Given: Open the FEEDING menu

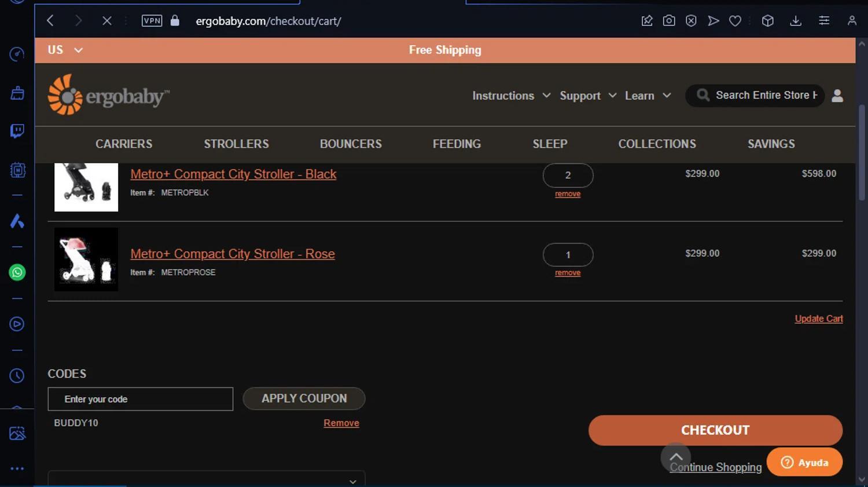Looking at the screenshot, I should pos(457,144).
